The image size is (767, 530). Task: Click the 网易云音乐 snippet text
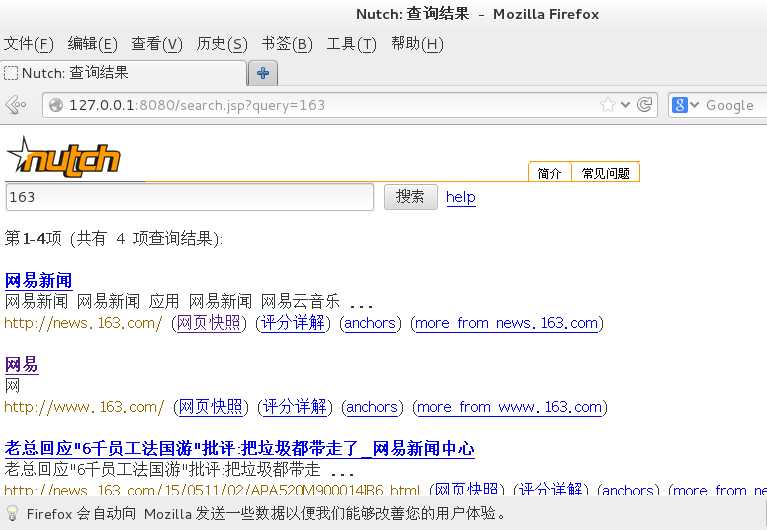coord(300,301)
